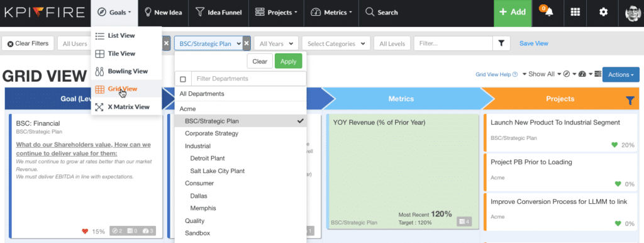Open the settings gear icon
This screenshot has height=243, width=644.
[x=603, y=13]
